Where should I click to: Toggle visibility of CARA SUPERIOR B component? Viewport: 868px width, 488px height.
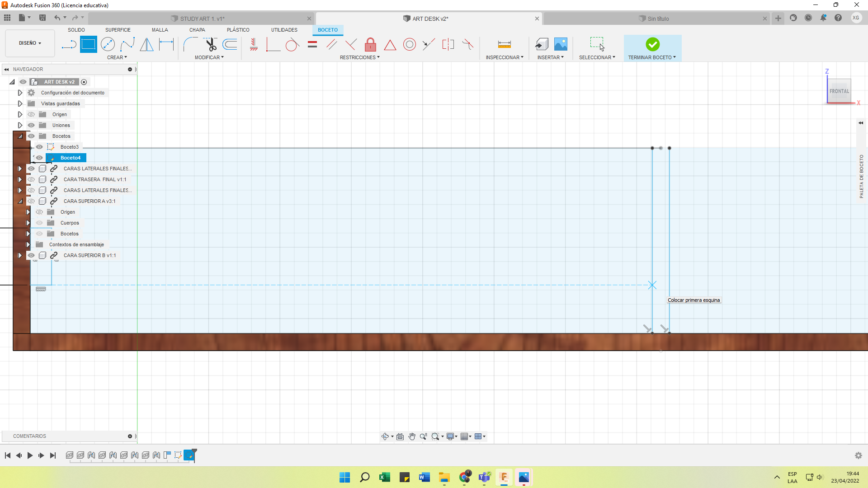[31, 255]
